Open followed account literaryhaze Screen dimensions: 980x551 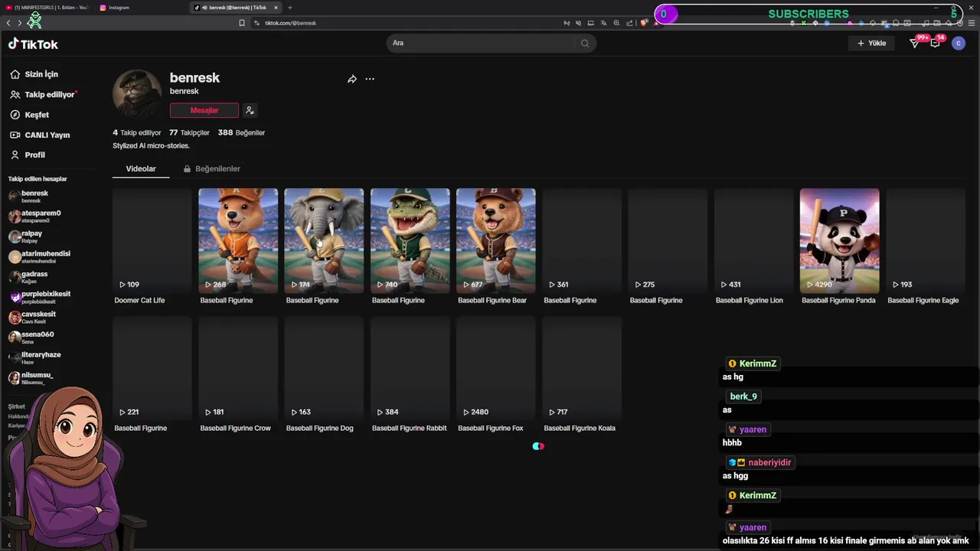click(x=37, y=358)
